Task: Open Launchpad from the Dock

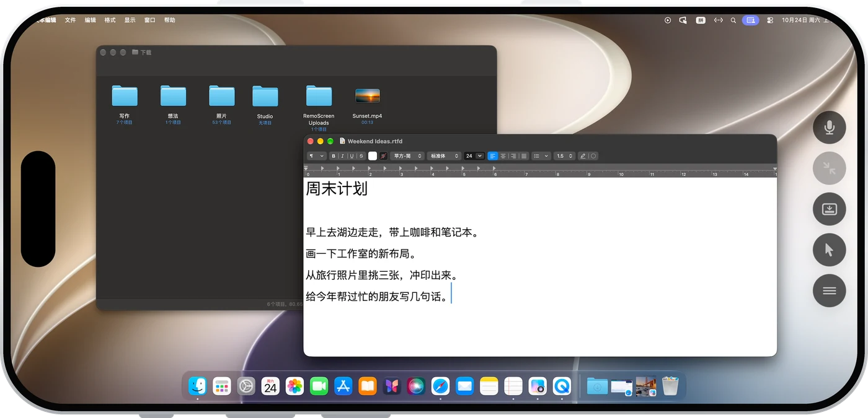Action: (x=222, y=386)
